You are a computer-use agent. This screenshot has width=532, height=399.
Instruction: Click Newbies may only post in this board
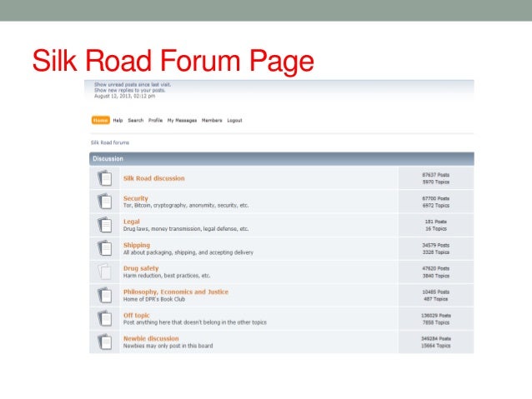[168, 346]
